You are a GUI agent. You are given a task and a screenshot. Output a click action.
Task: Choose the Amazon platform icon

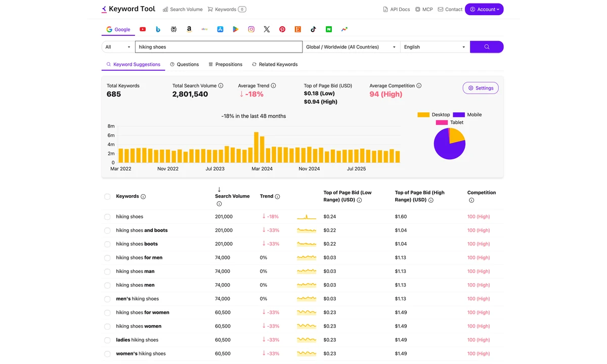tap(189, 29)
